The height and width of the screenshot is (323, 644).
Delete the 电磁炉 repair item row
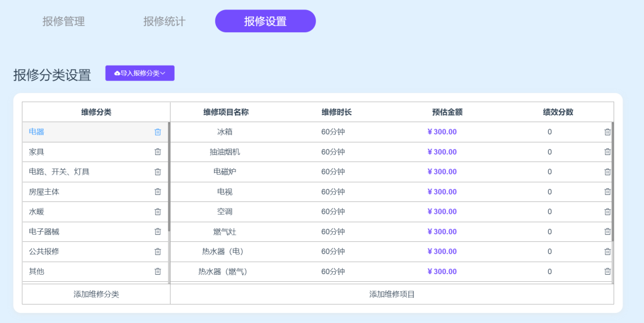pyautogui.click(x=608, y=172)
